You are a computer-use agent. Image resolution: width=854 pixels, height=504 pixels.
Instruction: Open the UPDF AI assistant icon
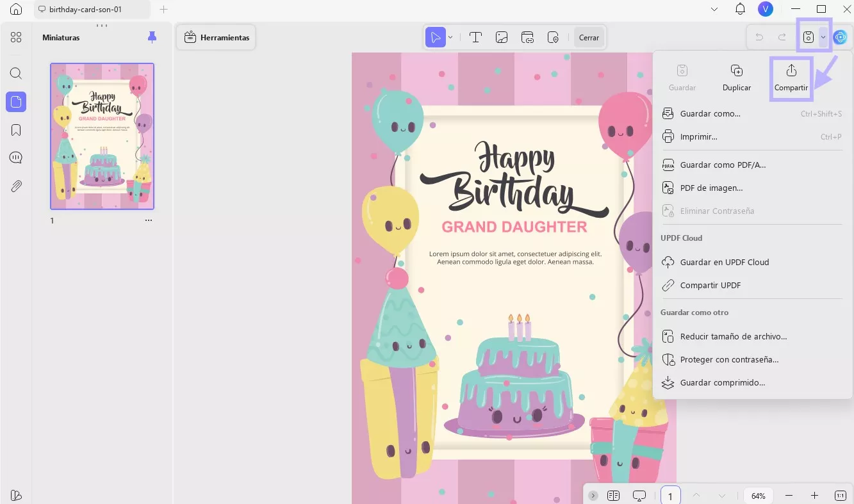click(840, 37)
